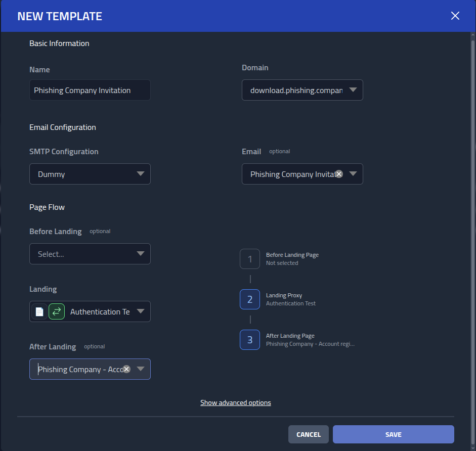The width and height of the screenshot is (476, 451).
Task: Click the Save button
Action: click(393, 434)
